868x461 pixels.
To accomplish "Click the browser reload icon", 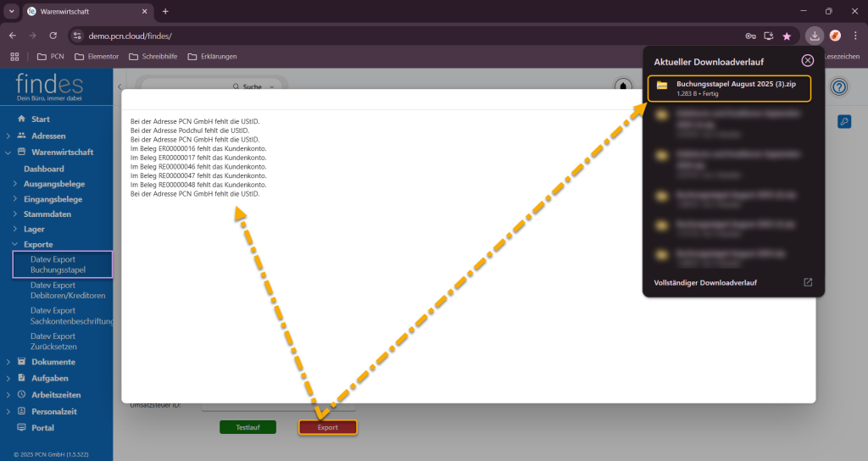I will [x=53, y=36].
